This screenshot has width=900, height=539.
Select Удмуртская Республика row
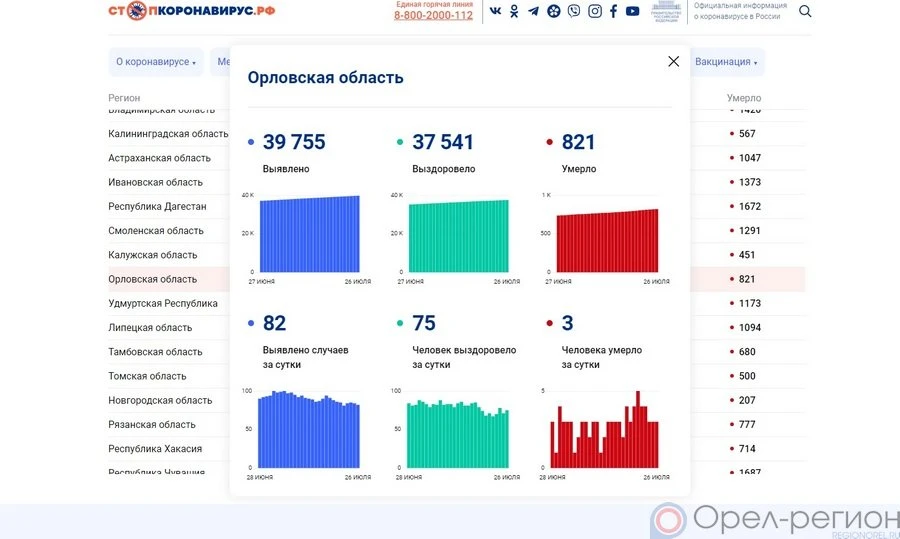click(163, 303)
